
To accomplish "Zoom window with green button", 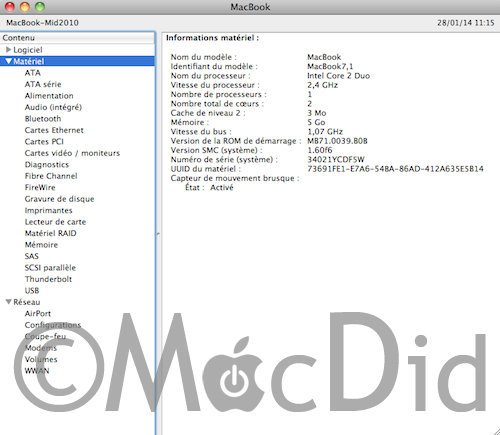I will 40,7.
